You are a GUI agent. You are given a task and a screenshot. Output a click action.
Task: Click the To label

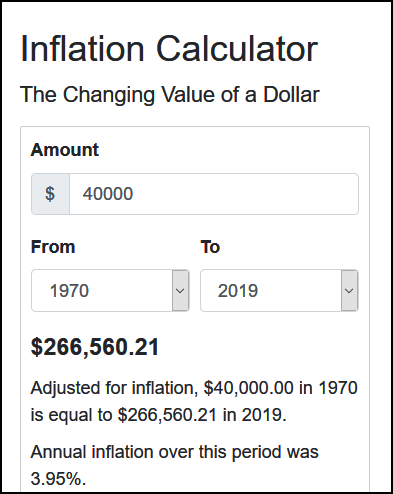click(210, 247)
